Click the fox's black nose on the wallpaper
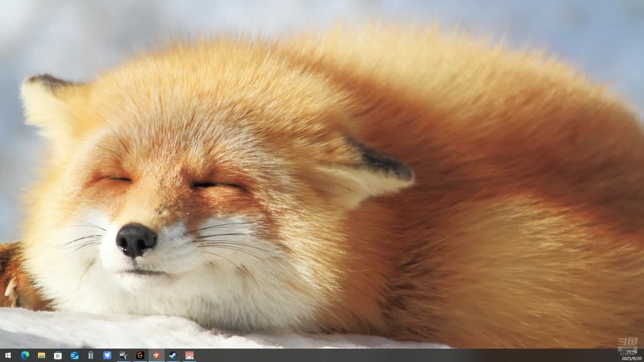 click(135, 239)
